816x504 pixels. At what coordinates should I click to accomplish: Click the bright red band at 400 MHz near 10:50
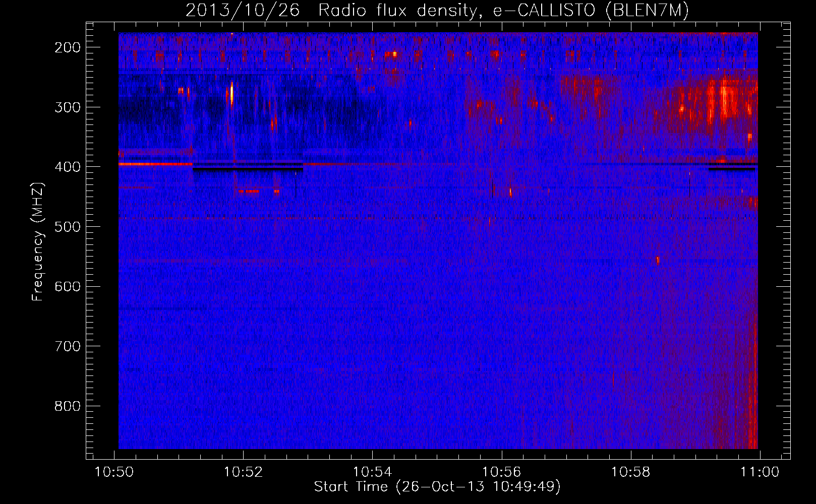coord(155,164)
